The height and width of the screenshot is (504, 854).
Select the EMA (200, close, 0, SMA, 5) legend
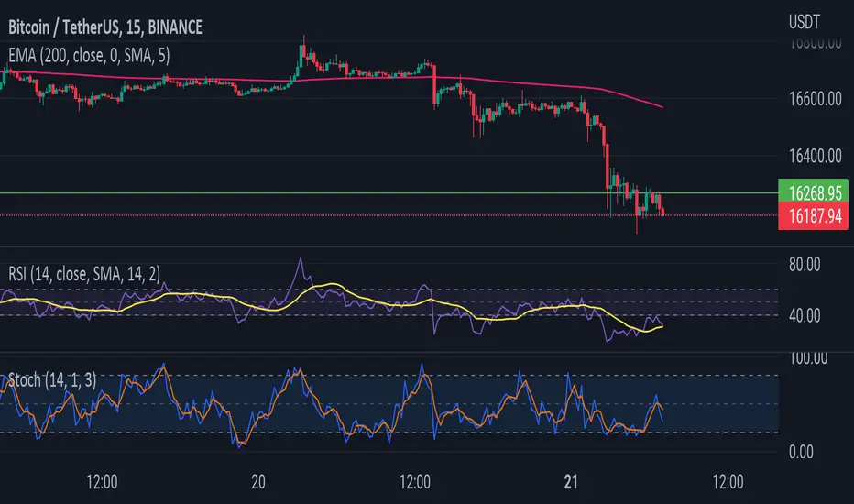[89, 56]
